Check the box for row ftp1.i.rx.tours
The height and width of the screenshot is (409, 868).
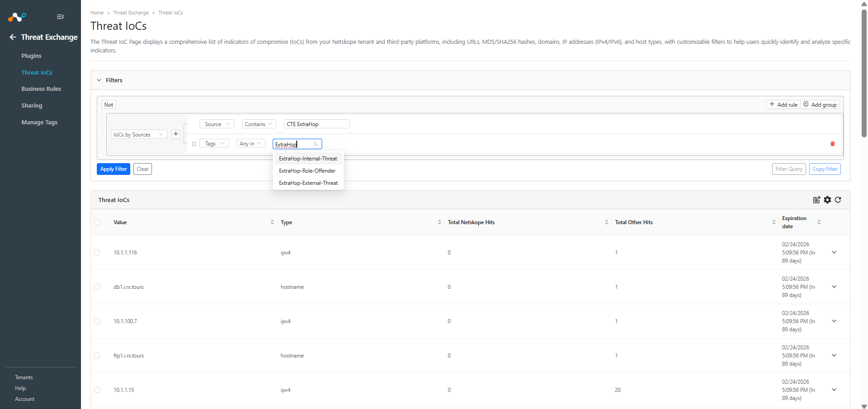[x=97, y=355]
